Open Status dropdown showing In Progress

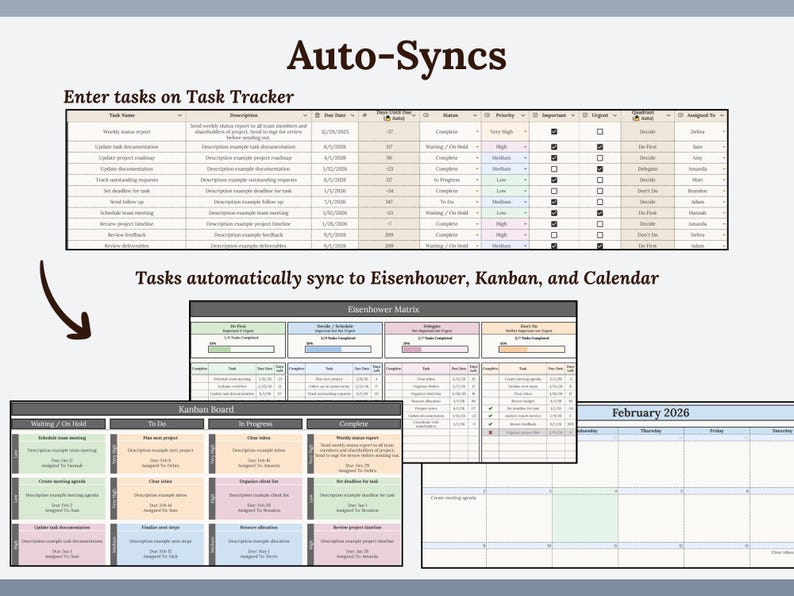click(x=477, y=180)
